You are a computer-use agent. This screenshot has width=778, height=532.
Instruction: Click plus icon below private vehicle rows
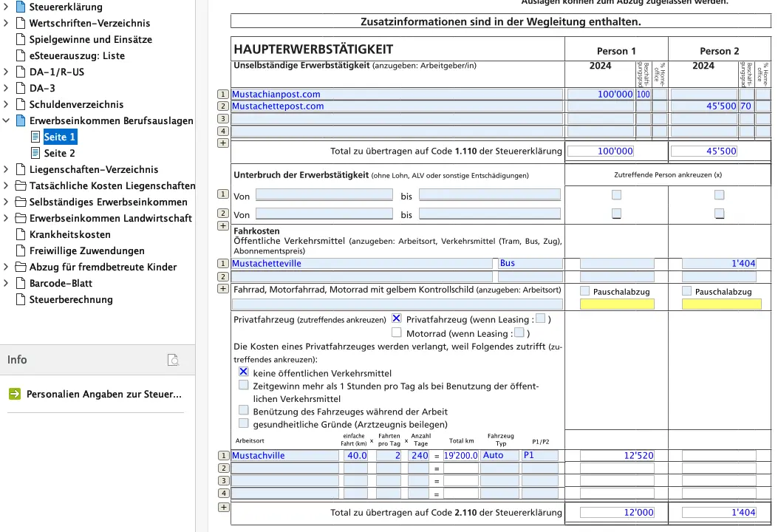pos(223,507)
